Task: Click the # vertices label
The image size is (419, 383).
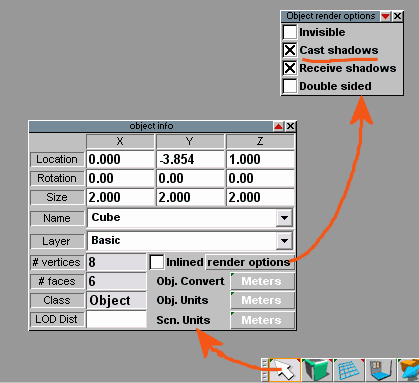Action: tap(57, 262)
